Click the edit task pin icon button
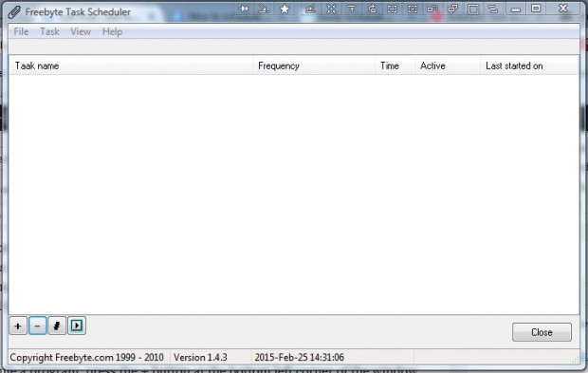The height and width of the screenshot is (373, 588). [57, 326]
